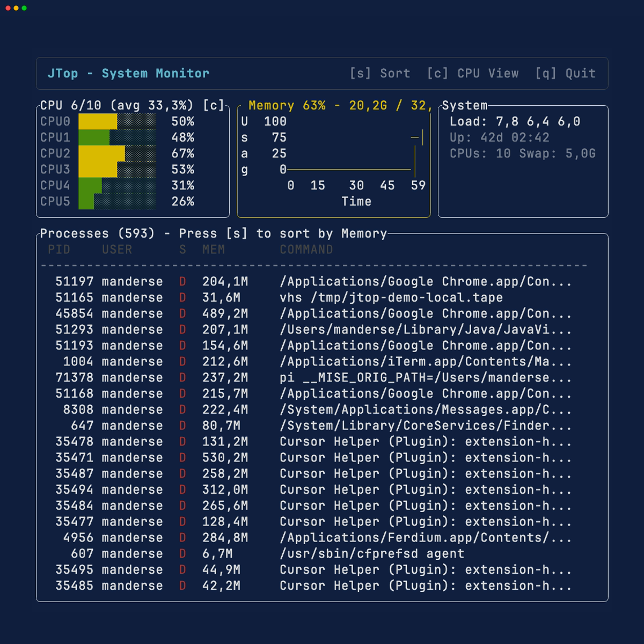644x644 pixels.
Task: Click the [q] Quit shortcut
Action: click(565, 74)
